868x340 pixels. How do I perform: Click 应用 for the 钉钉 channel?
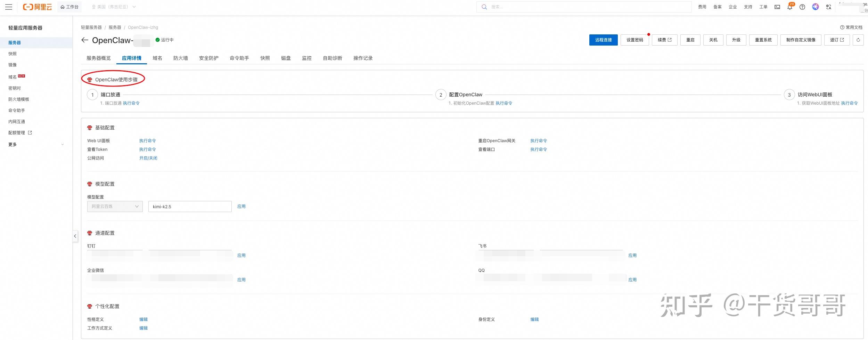tap(241, 256)
